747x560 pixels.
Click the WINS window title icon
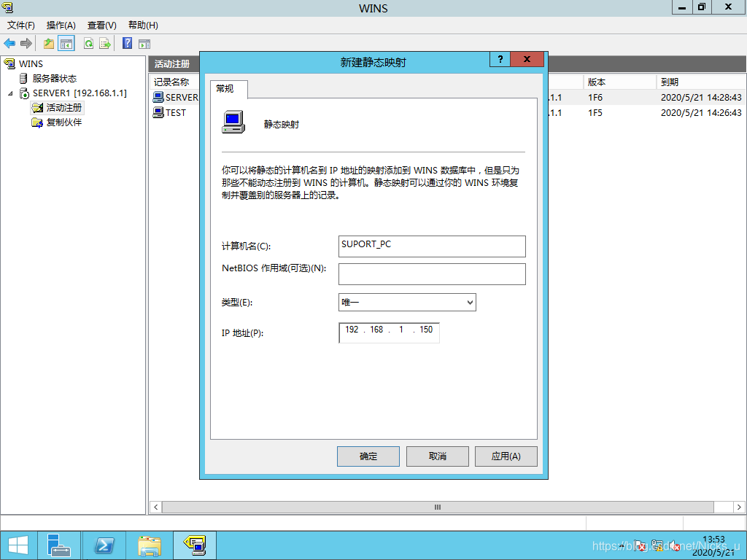click(7, 7)
